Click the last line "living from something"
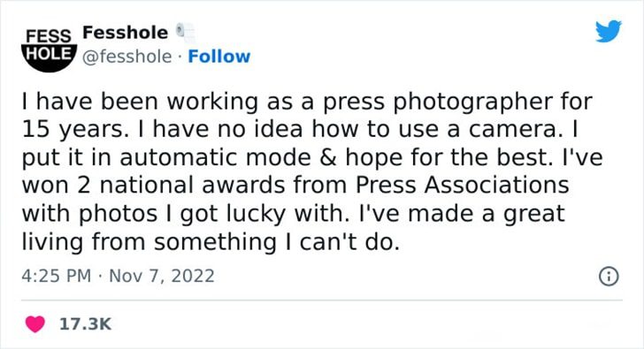Screen dimensions: 644x349 point(149,242)
